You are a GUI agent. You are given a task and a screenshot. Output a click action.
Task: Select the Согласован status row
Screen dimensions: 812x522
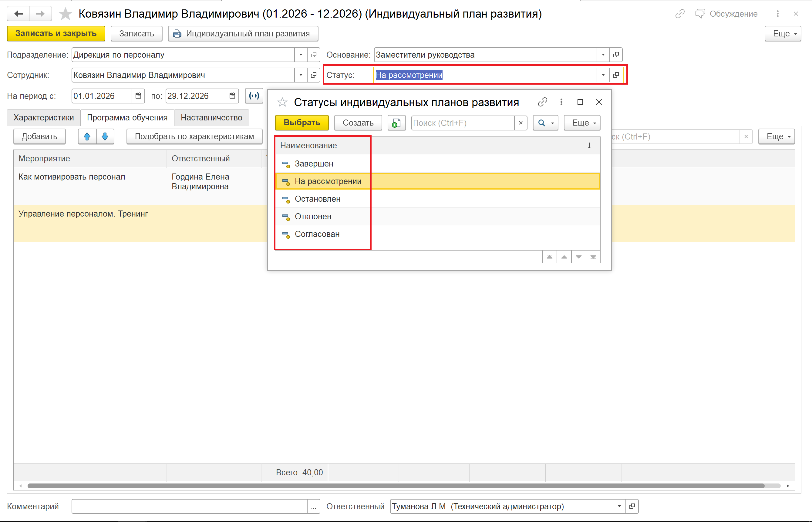(317, 234)
